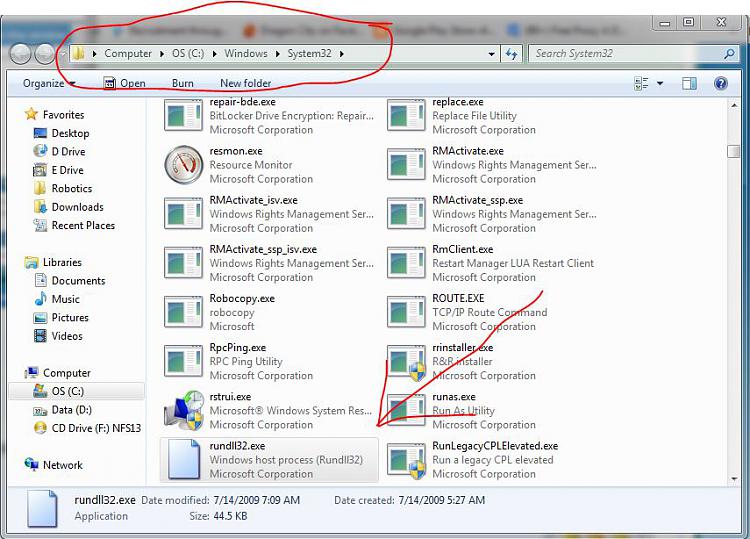
Task: Click the vertical scrollbar thumb
Action: (x=733, y=151)
